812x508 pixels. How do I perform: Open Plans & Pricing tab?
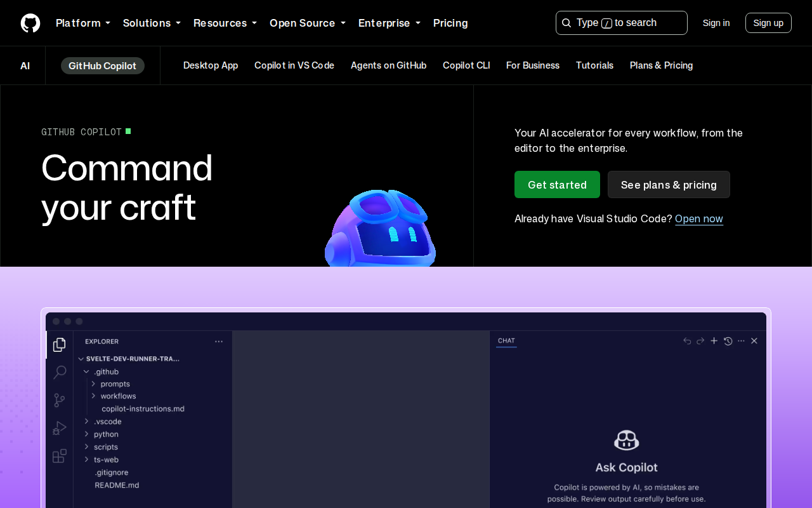pyautogui.click(x=662, y=65)
